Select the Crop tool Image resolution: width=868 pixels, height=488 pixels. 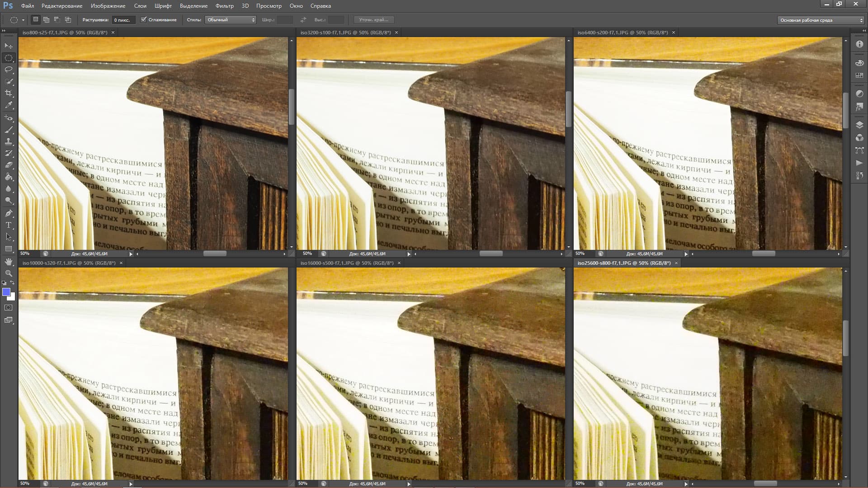9,93
